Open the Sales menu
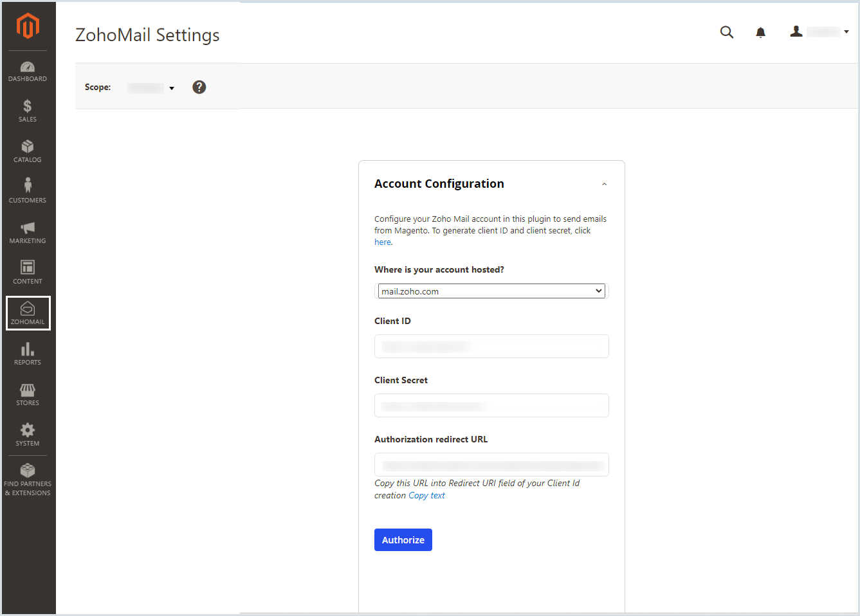This screenshot has width=860, height=616. [x=28, y=111]
